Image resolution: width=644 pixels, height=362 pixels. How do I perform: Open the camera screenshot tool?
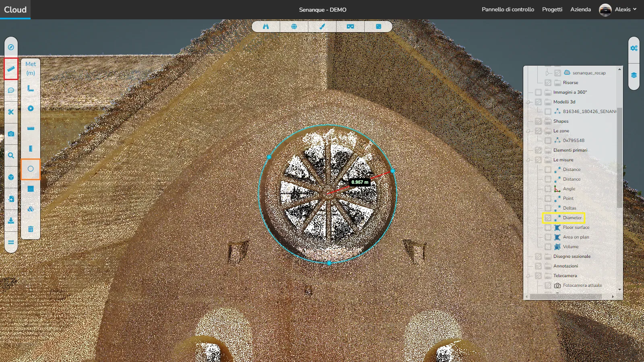click(11, 134)
